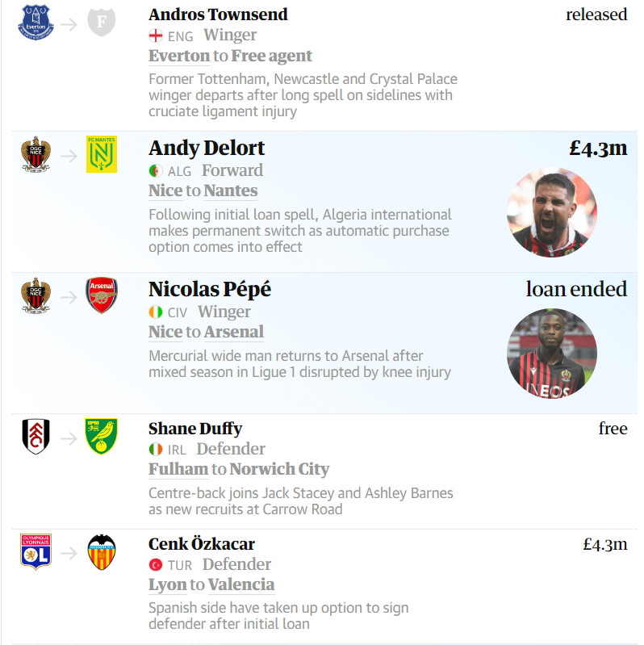The image size is (644, 645).
Task: Click the Arsenal club crest
Action: [x=102, y=295]
